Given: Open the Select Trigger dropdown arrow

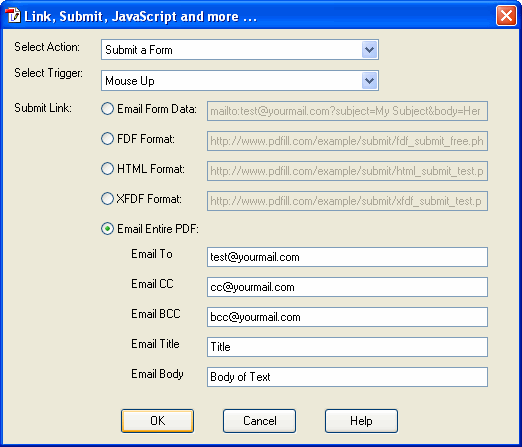Looking at the screenshot, I should 369,81.
